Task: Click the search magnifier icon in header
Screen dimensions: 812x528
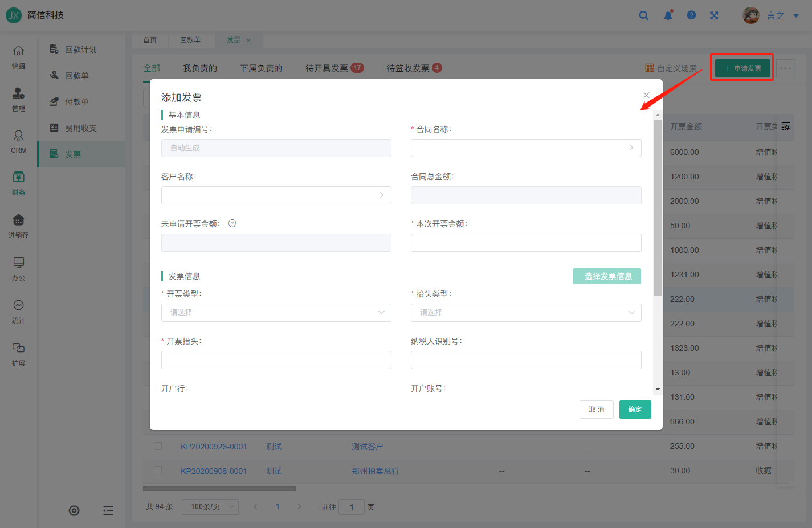Action: pyautogui.click(x=644, y=15)
